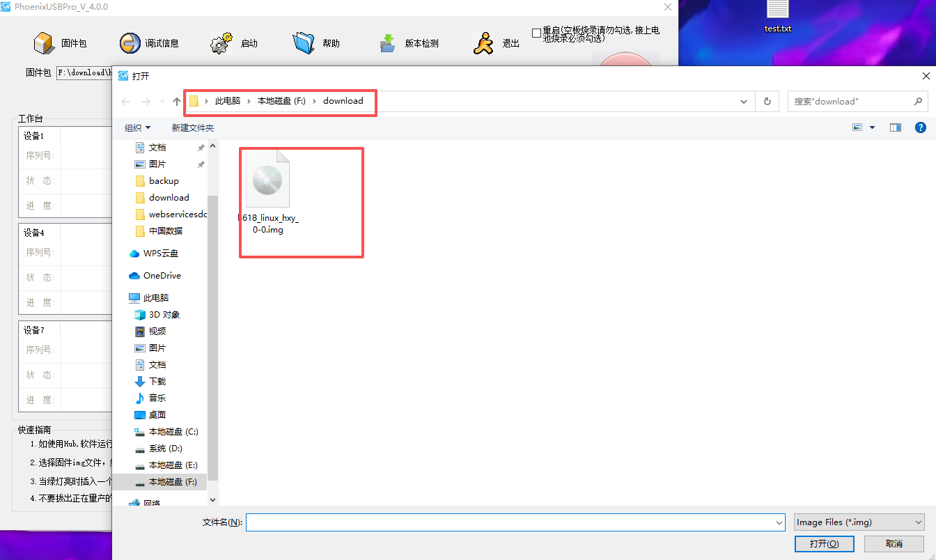Open the 帮助 help folder icon
Screen dimensions: 936x560
[x=304, y=43]
